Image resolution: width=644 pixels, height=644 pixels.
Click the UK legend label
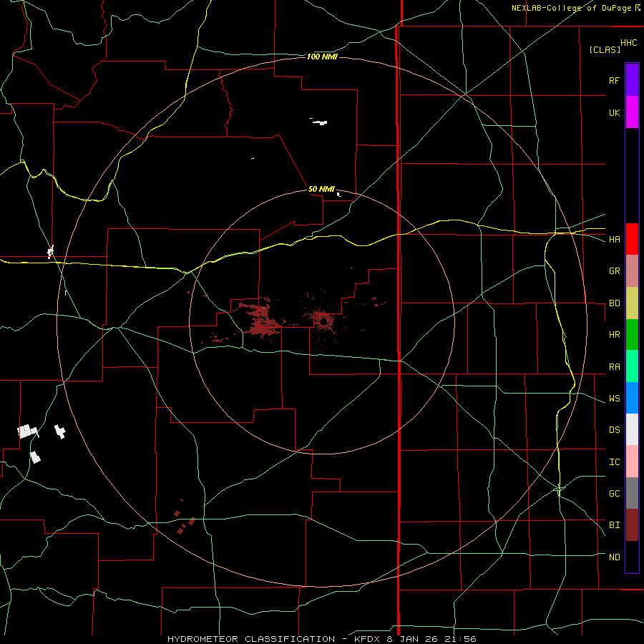pos(614,112)
